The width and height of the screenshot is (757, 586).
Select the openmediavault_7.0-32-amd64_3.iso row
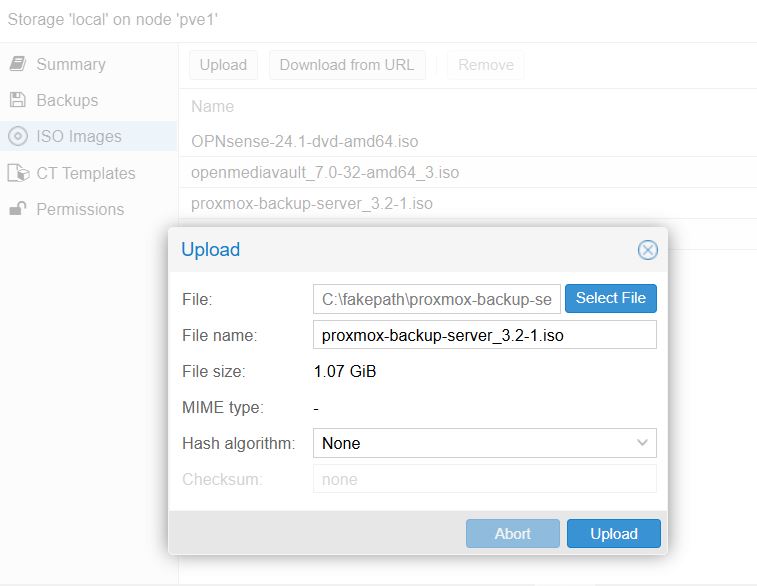tap(467, 172)
